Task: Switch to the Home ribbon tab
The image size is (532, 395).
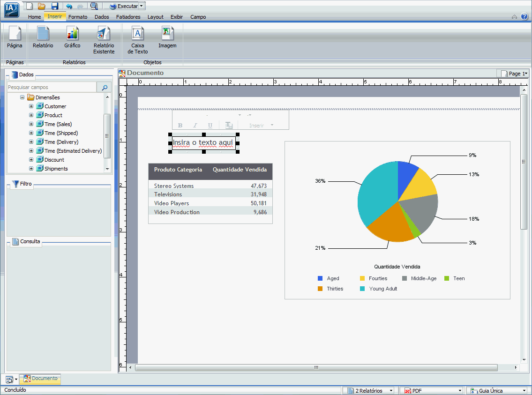Action: click(34, 16)
